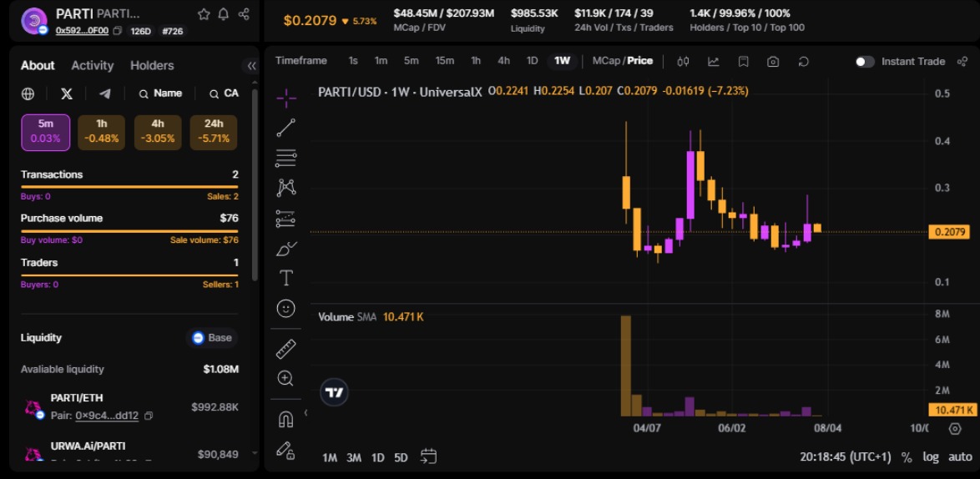The width and height of the screenshot is (980, 479).
Task: Select the crosshair cursor tool
Action: coord(285,98)
